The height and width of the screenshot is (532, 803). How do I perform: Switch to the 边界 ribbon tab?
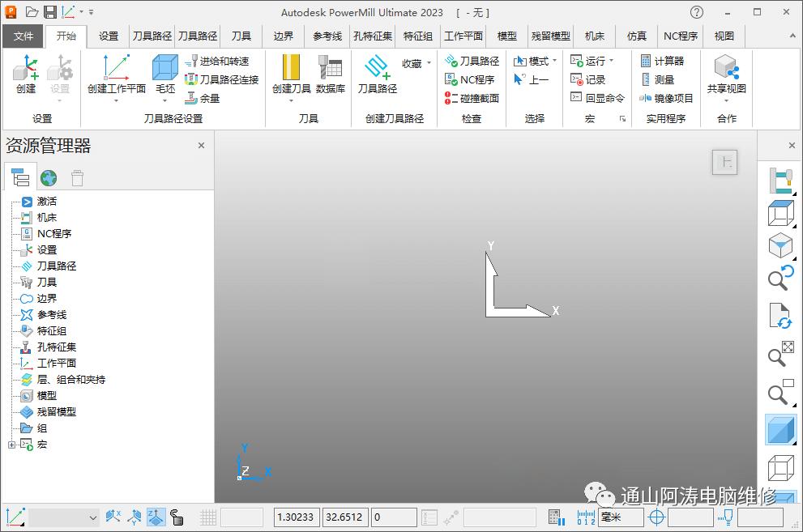click(284, 36)
